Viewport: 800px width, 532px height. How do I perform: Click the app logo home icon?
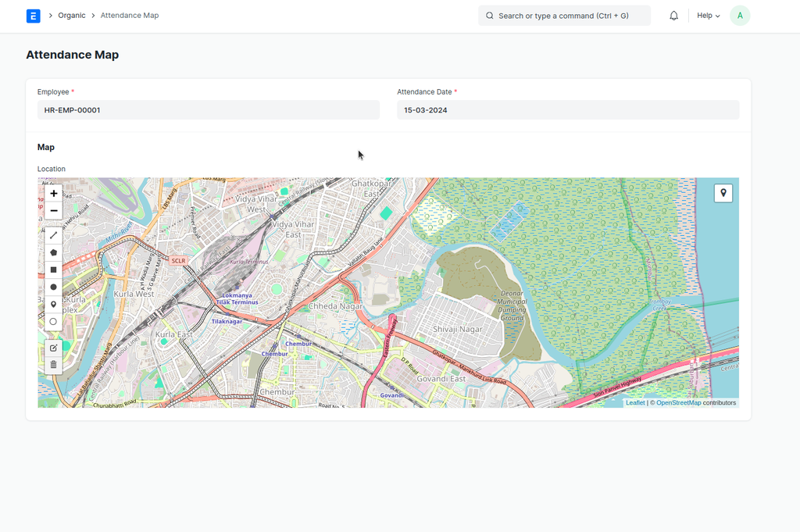(x=33, y=16)
